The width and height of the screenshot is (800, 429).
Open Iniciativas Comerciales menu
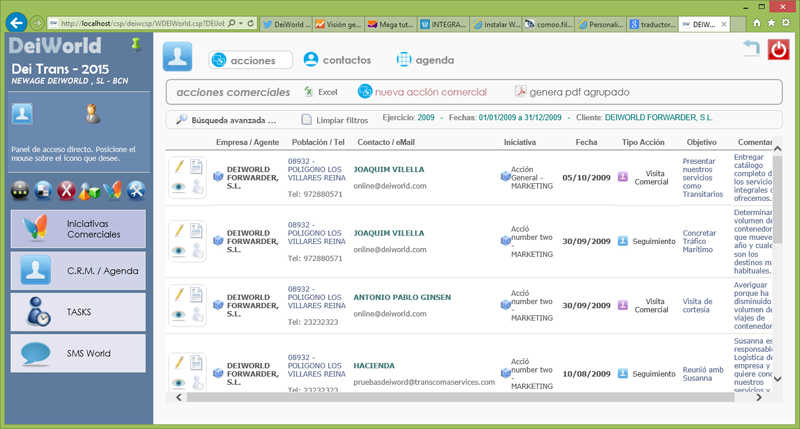[x=78, y=229]
